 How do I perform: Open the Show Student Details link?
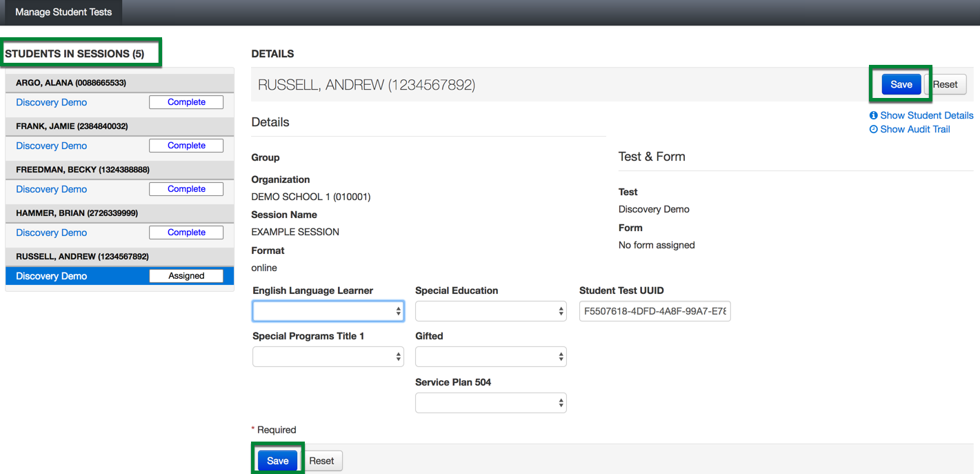pyautogui.click(x=926, y=115)
